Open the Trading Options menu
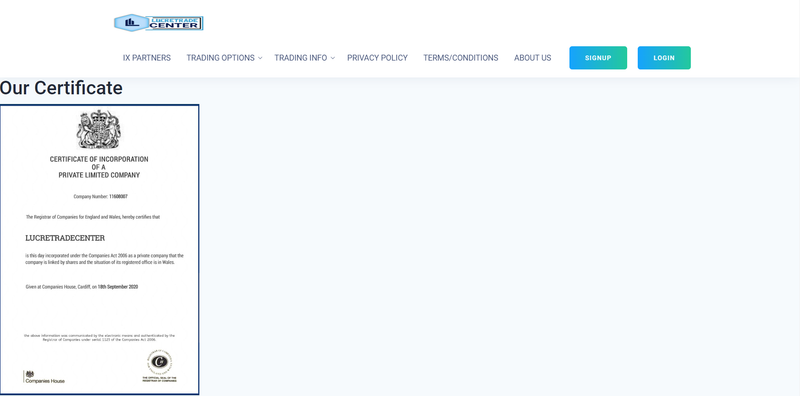The width and height of the screenshot is (800, 396). 220,58
